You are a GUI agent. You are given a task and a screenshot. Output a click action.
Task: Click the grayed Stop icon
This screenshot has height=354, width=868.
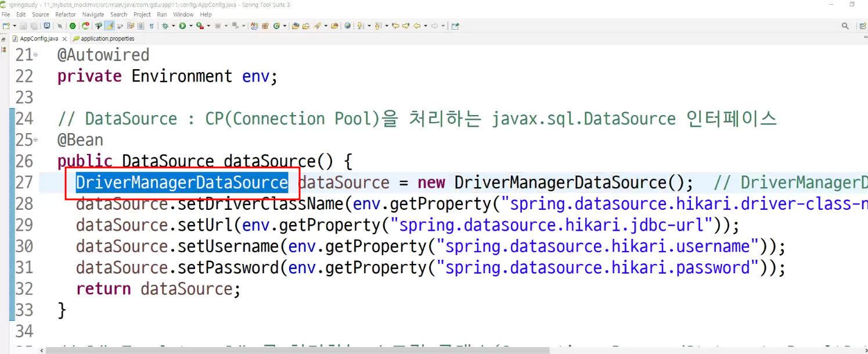coord(218,26)
